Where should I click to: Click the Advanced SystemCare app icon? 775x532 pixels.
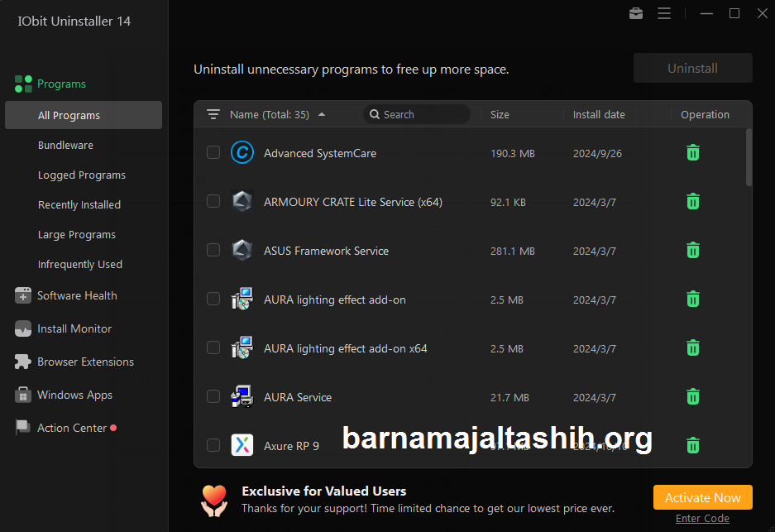tap(242, 152)
